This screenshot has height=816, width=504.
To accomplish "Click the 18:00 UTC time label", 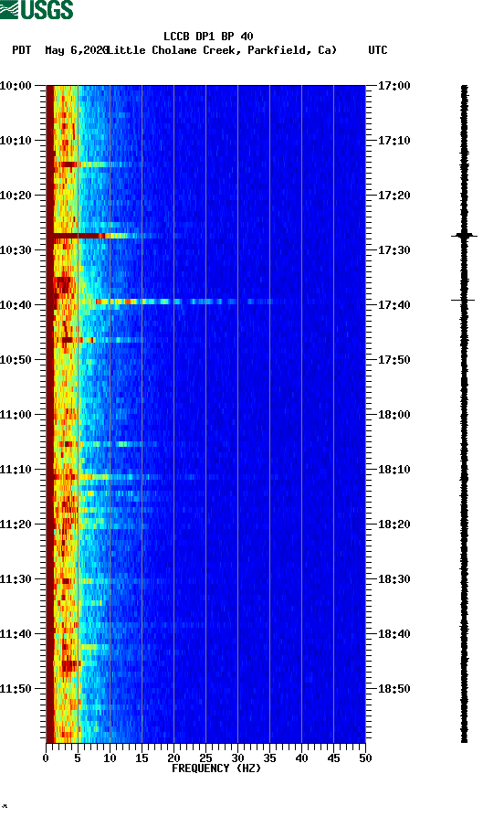I will coord(394,415).
